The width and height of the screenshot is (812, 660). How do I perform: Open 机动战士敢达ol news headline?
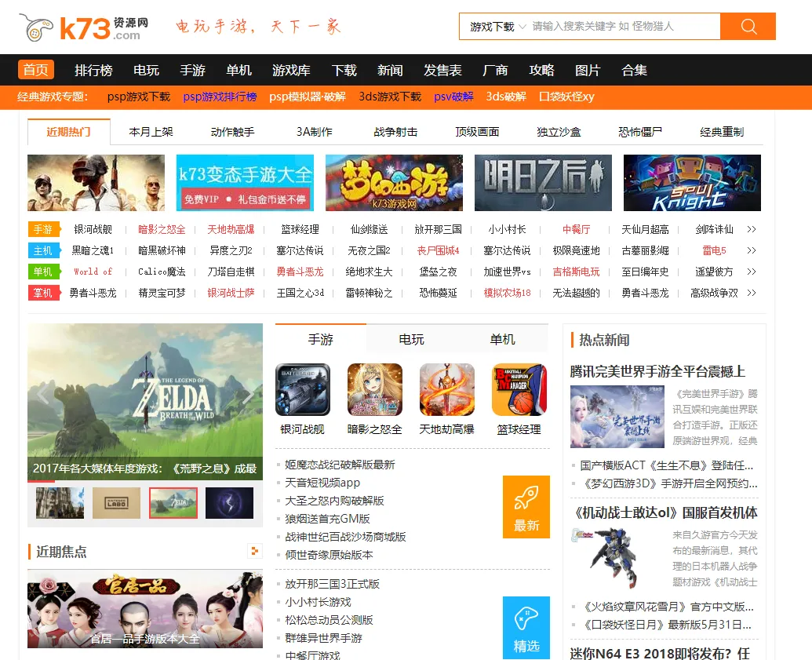point(665,513)
